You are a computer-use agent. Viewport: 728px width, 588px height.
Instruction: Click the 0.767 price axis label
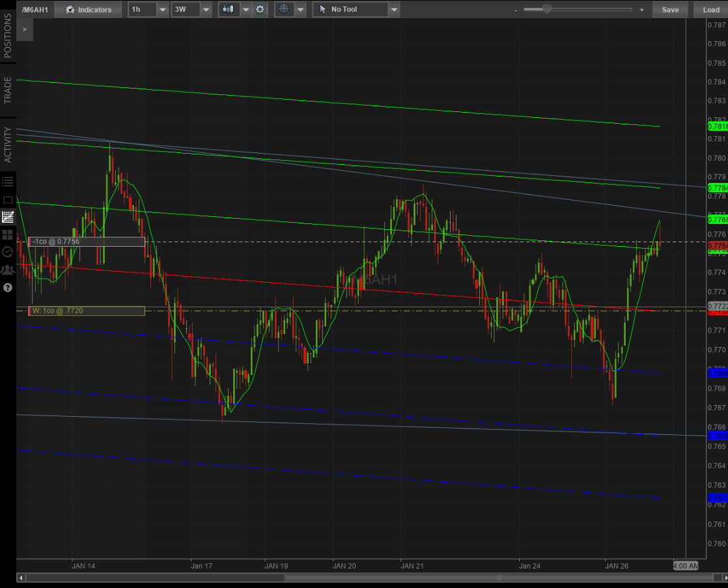click(x=717, y=408)
